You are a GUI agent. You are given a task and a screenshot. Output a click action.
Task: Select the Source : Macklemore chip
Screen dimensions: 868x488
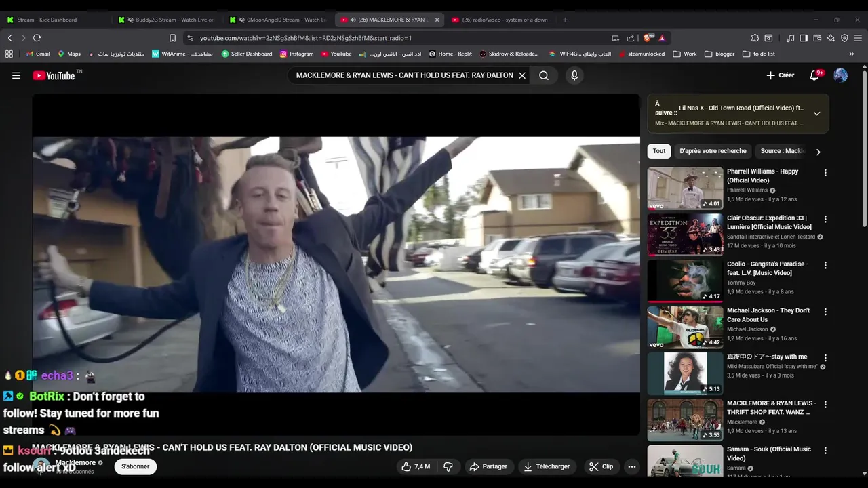(781, 151)
